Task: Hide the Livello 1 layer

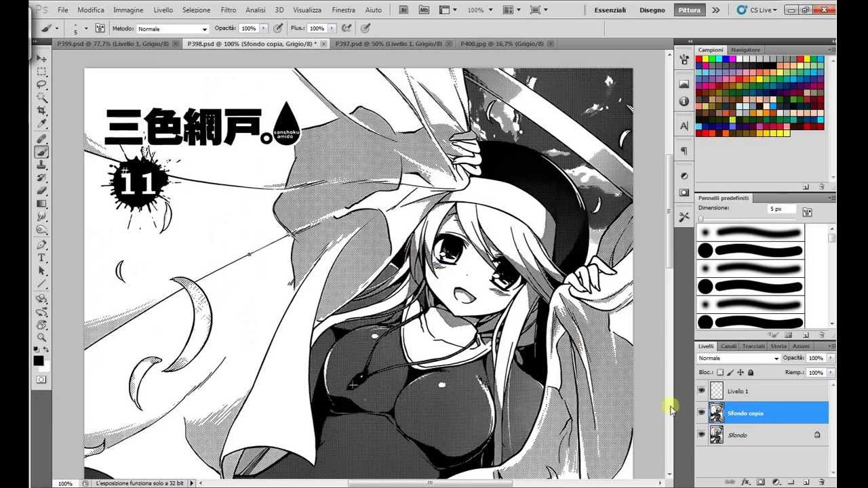Action: (701, 391)
